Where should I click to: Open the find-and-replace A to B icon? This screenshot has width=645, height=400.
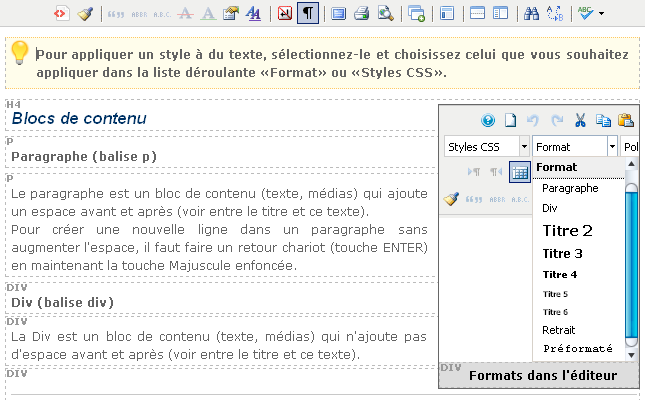555,14
